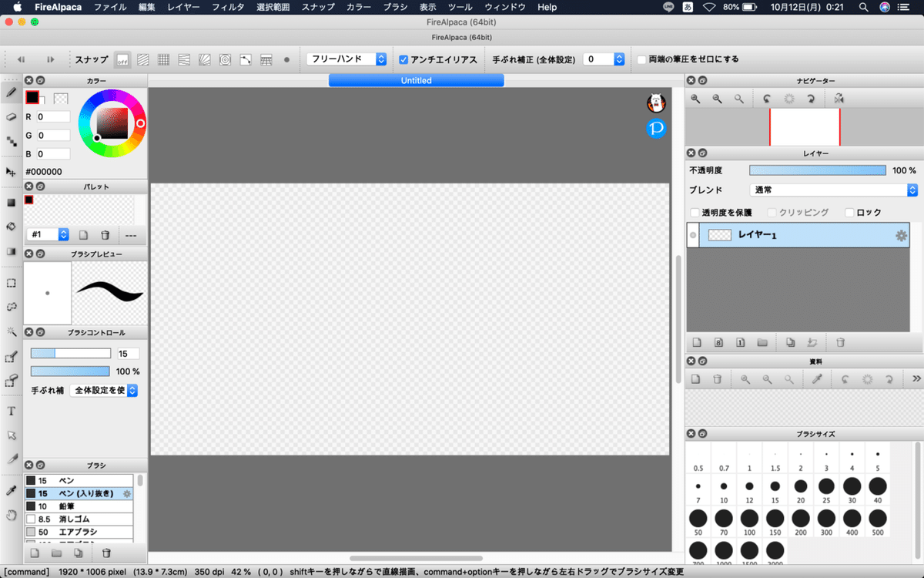Image resolution: width=924 pixels, height=578 pixels.
Task: Enable 両端の筆圧をゼロにする checkbox
Action: (641, 59)
